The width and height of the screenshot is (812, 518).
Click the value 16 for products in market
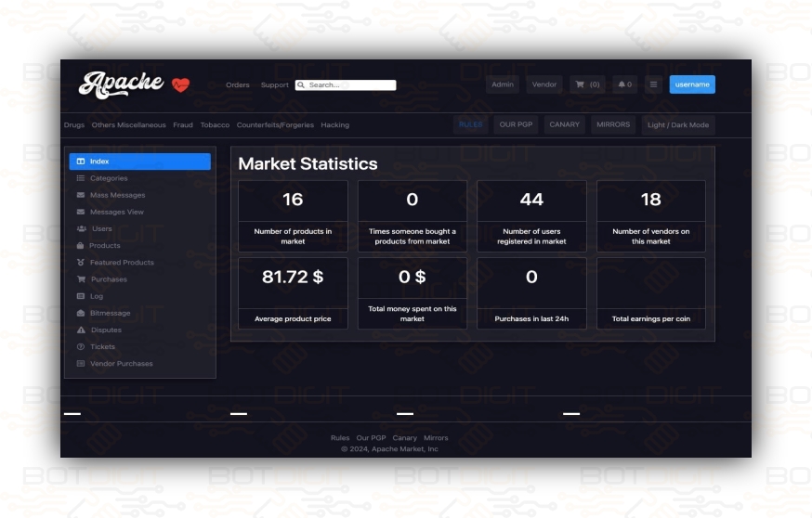click(293, 200)
